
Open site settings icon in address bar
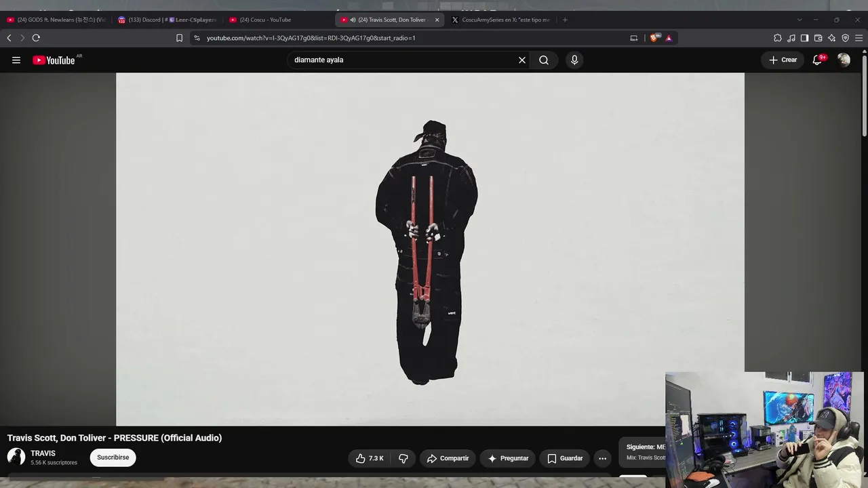[197, 38]
